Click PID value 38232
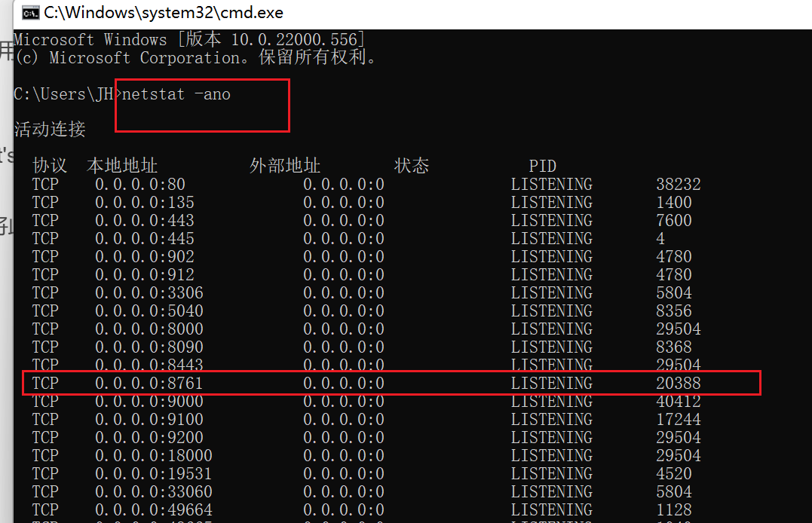The height and width of the screenshot is (523, 812). [679, 185]
